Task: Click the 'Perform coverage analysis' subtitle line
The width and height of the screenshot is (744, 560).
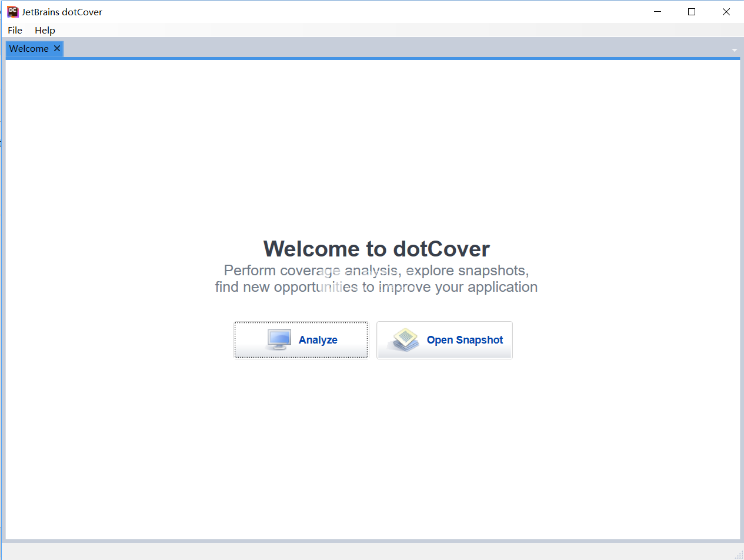Action: [x=376, y=271]
